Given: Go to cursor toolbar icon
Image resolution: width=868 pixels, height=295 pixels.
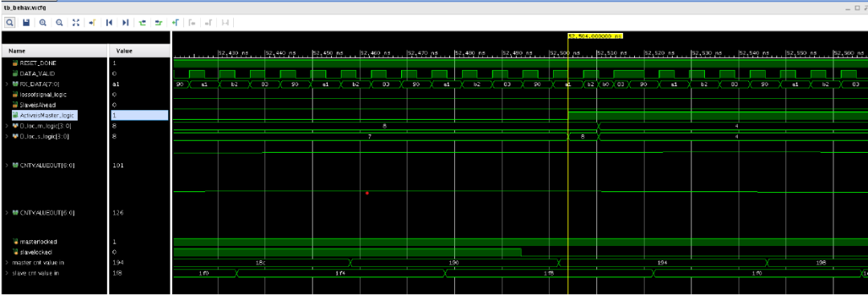Looking at the screenshot, I should (92, 23).
